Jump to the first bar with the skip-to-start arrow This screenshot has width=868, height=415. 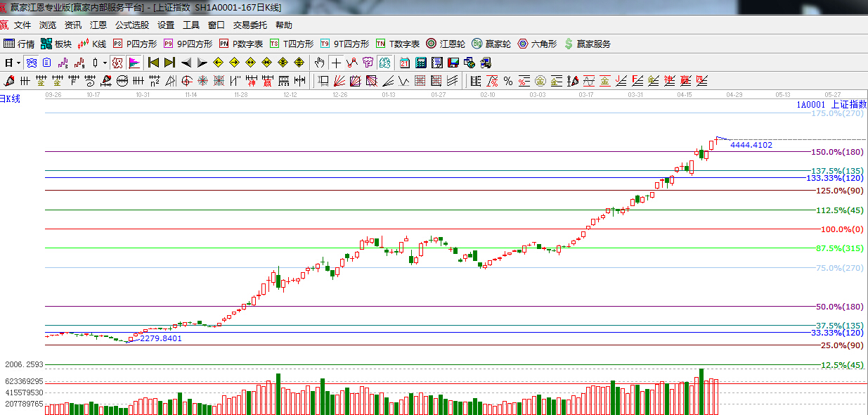tap(153, 63)
